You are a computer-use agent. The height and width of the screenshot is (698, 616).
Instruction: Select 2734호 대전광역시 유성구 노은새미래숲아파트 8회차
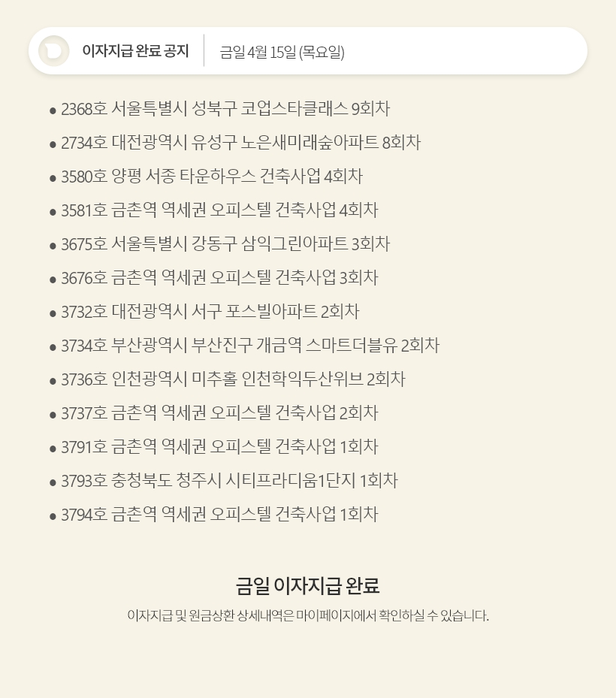pos(240,143)
